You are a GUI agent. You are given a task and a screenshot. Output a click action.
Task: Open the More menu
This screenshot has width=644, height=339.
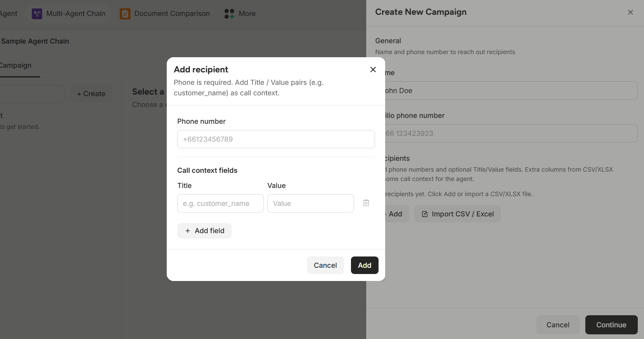click(x=240, y=14)
